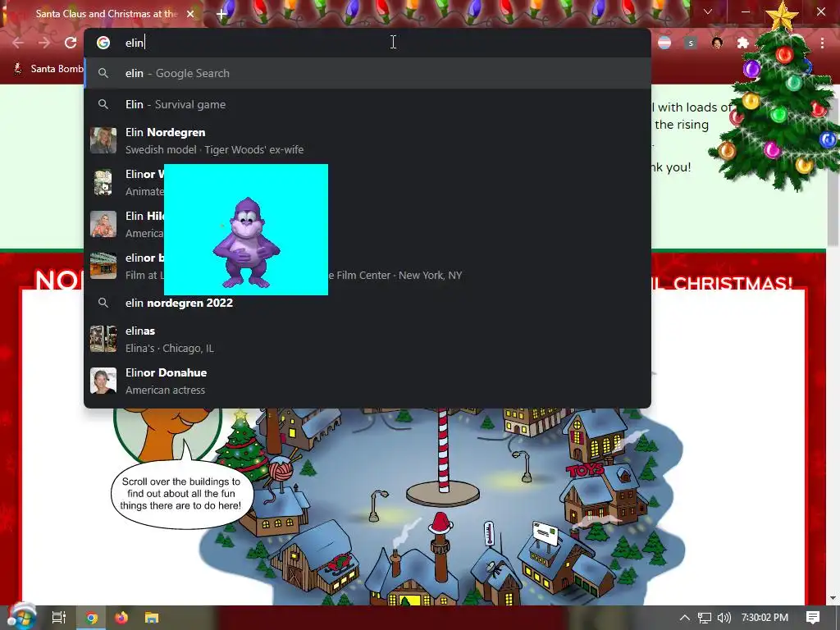Viewport: 840px width, 630px height.
Task: Close the Santa Claus and Christmas tab
Action: pyautogui.click(x=190, y=14)
